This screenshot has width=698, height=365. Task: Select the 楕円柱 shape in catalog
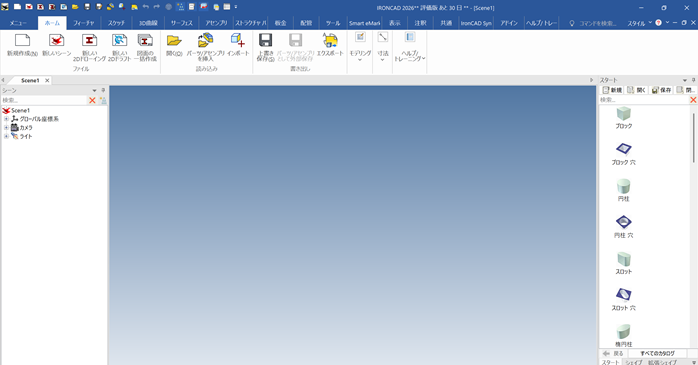click(624, 336)
